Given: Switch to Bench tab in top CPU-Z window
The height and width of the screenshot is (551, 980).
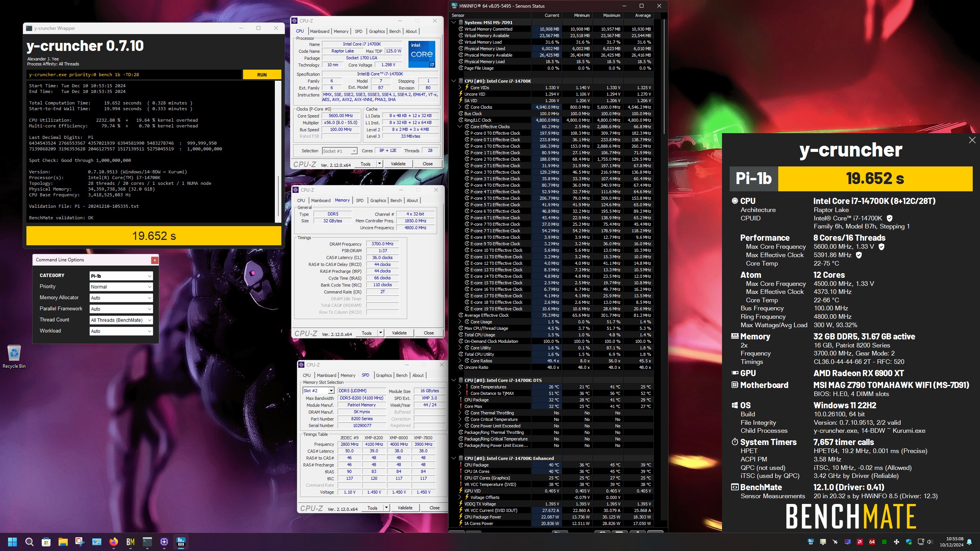Looking at the screenshot, I should (x=395, y=31).
